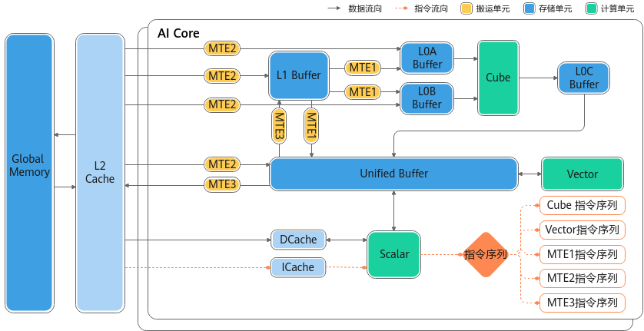The width and height of the screenshot is (644, 331).
Task: Select the L0B Buffer box
Action: pyautogui.click(x=427, y=98)
